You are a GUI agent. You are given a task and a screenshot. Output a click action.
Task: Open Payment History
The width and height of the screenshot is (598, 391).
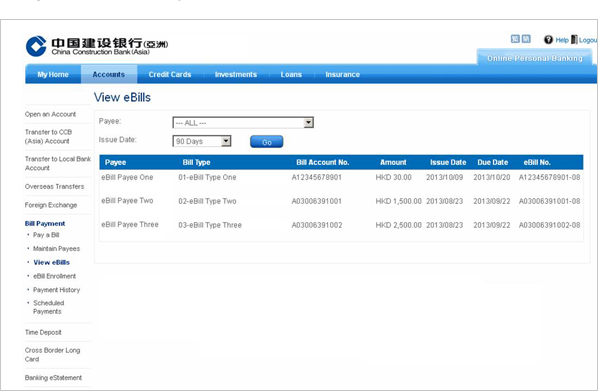[56, 290]
